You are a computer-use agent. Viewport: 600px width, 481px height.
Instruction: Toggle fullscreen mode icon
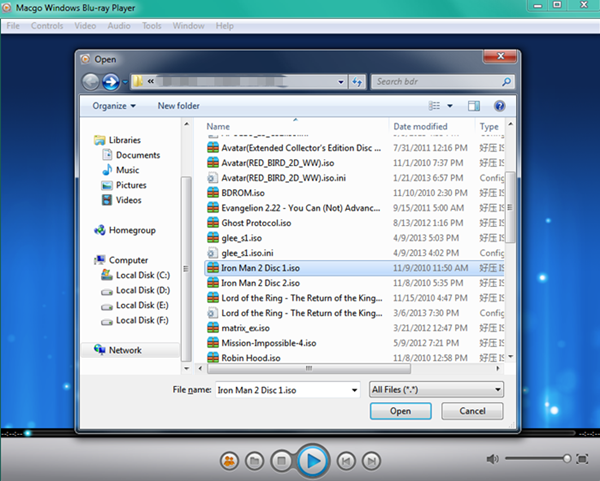(582, 458)
